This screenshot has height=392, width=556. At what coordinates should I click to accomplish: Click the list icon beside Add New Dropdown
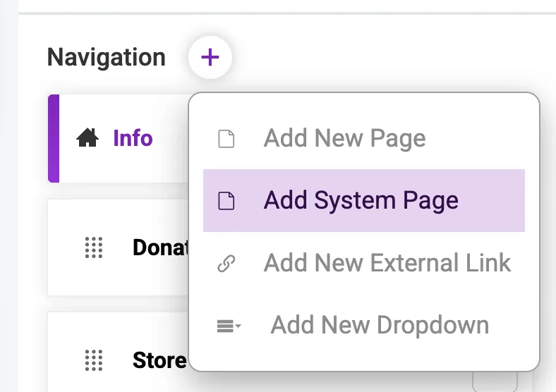pos(228,326)
